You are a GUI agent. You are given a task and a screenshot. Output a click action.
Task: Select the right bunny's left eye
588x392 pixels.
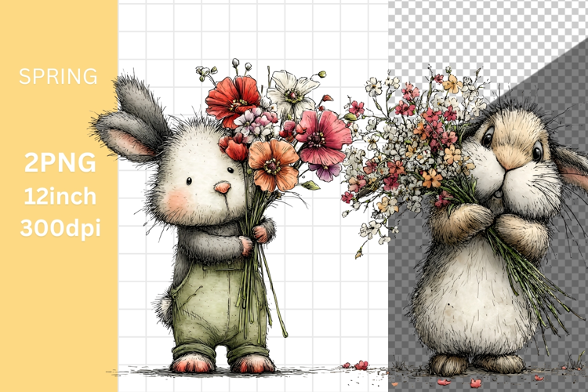487,140
